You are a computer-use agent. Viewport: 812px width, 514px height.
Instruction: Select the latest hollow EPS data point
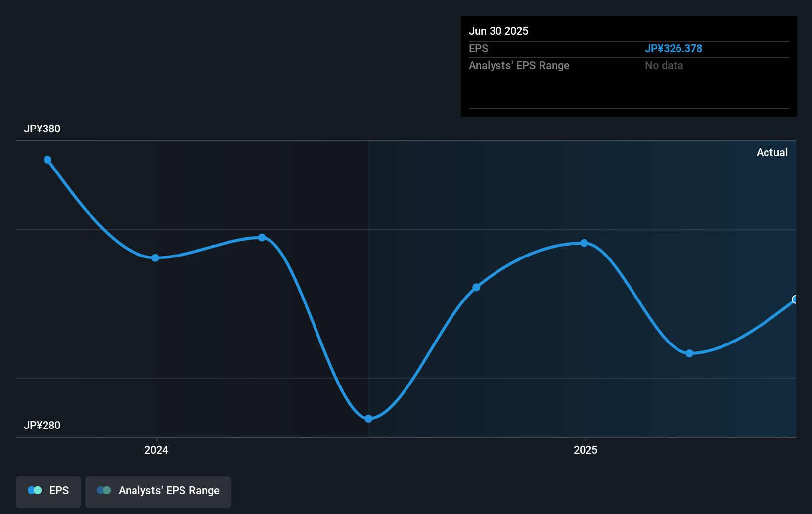pyautogui.click(x=795, y=300)
